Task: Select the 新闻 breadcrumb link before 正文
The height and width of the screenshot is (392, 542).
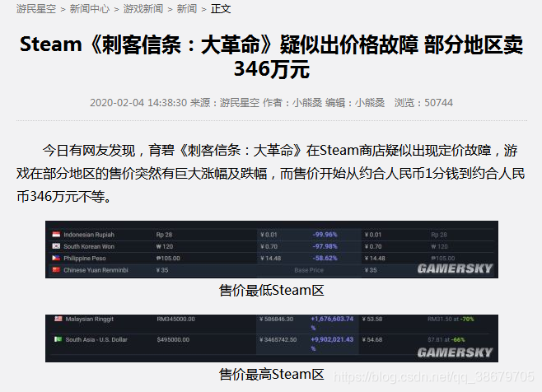Action: point(187,8)
